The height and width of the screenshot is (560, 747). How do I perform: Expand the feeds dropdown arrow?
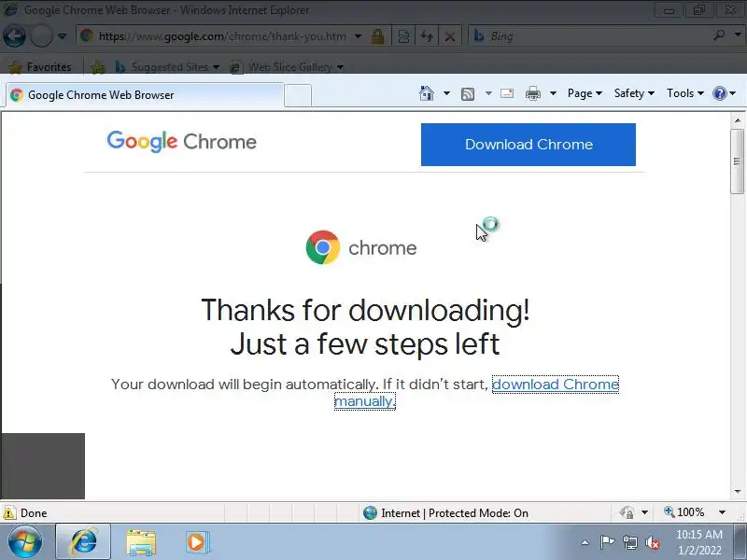[488, 93]
